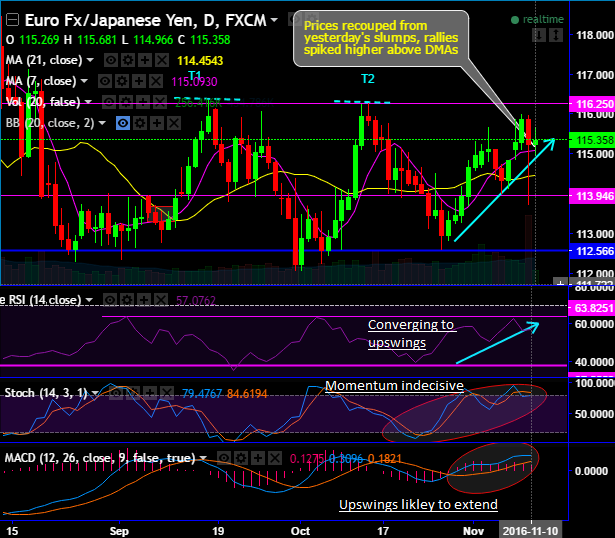Click the plus icon beside the MACD indicator
This screenshot has width=615, height=538.
click(257, 458)
